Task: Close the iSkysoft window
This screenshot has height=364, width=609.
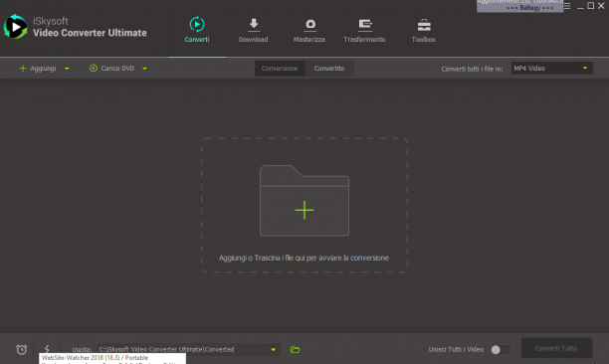Action: coord(601,6)
